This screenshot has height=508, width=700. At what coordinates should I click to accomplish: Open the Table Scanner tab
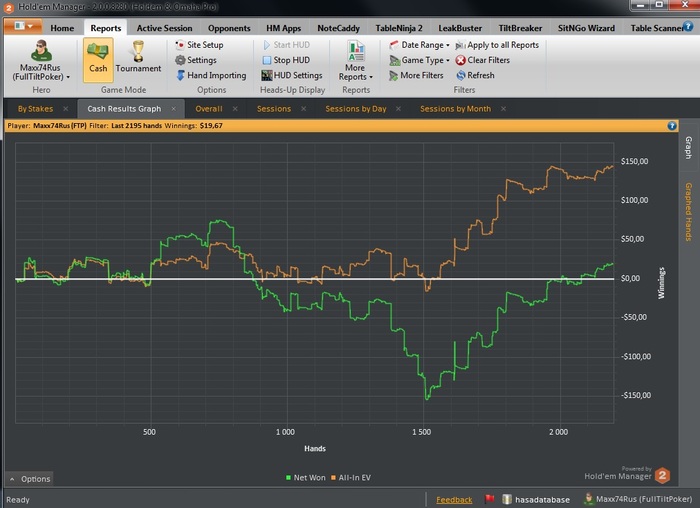point(656,28)
